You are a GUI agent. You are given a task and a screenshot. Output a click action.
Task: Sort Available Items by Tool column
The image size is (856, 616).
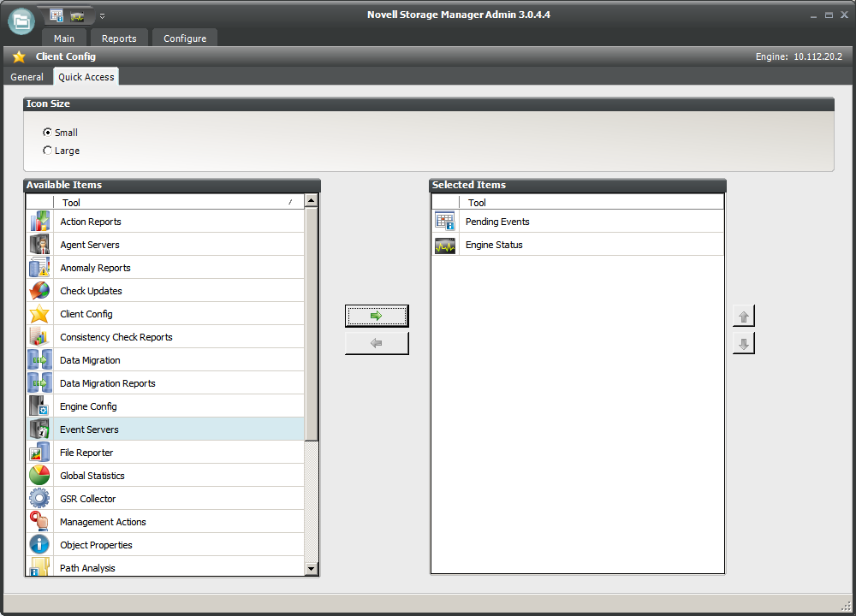[x=179, y=203]
